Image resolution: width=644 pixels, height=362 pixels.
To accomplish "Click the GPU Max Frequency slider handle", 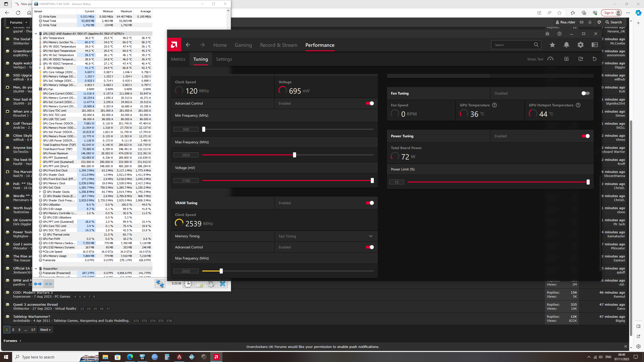I will [294, 155].
